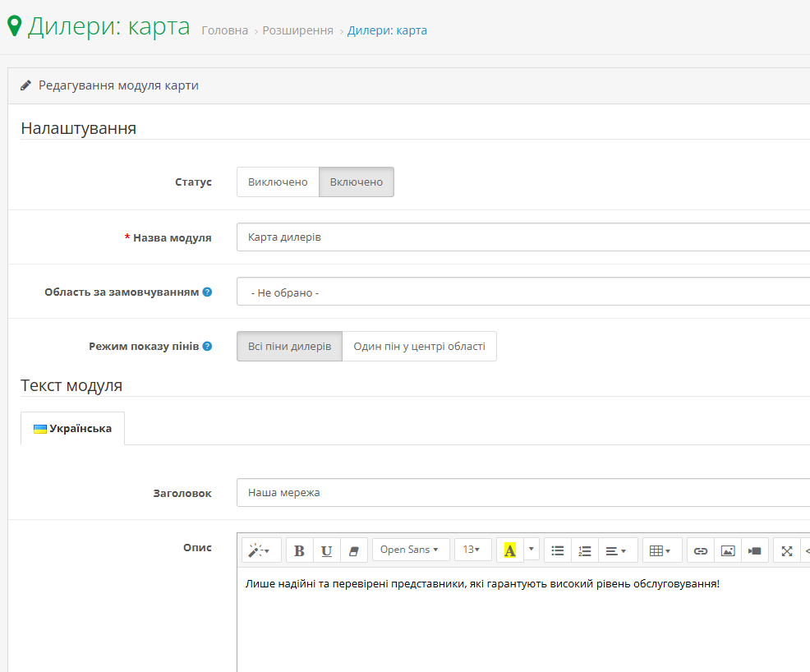
Task: Click into the Опис text editor area
Action: tap(523, 619)
